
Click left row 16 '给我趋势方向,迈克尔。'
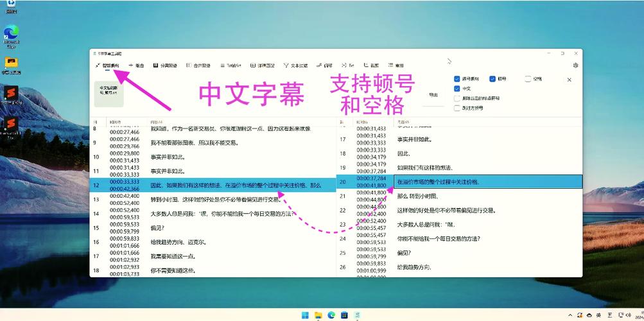point(213,242)
